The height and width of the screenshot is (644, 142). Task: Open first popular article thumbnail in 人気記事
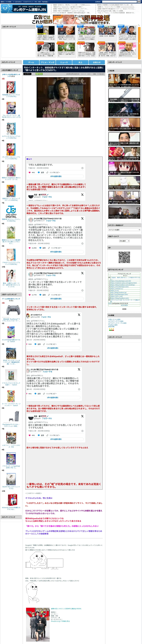point(124,80)
